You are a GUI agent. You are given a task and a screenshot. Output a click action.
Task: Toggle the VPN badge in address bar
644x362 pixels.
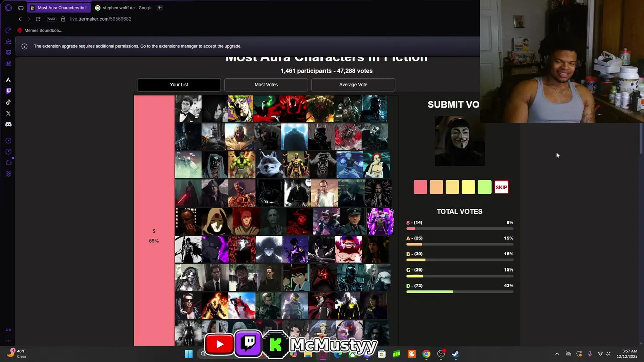[51, 19]
